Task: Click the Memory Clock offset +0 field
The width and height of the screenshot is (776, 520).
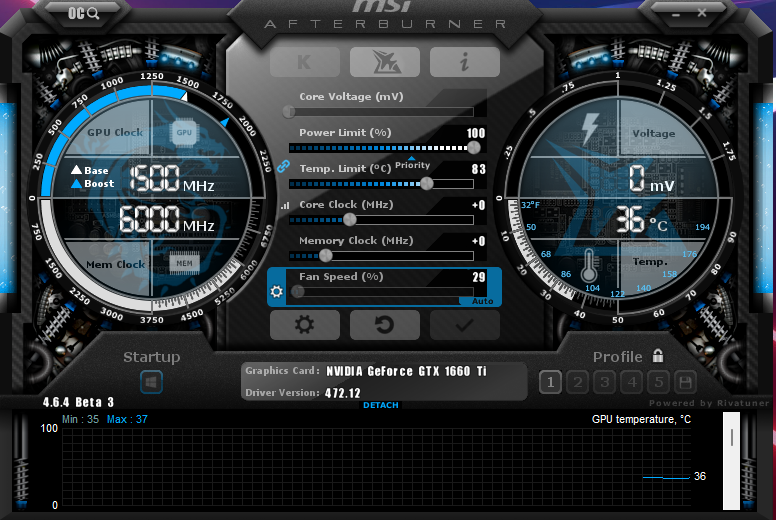Action: click(x=479, y=241)
